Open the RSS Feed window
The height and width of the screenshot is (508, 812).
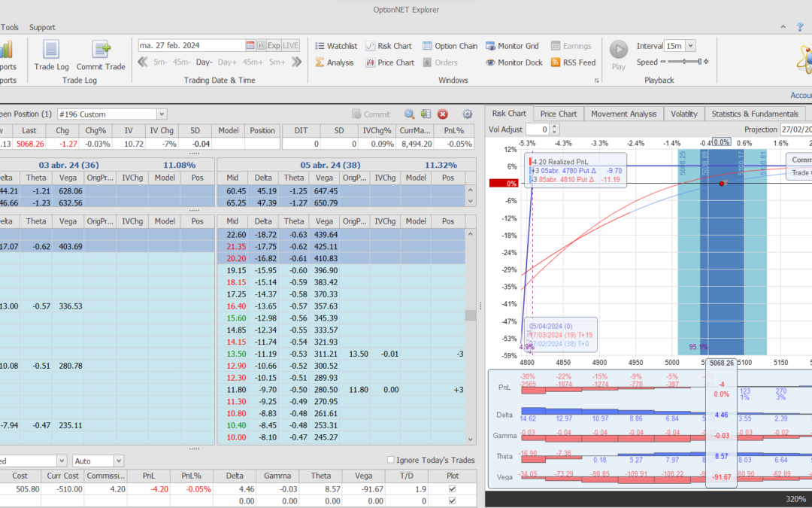point(573,62)
